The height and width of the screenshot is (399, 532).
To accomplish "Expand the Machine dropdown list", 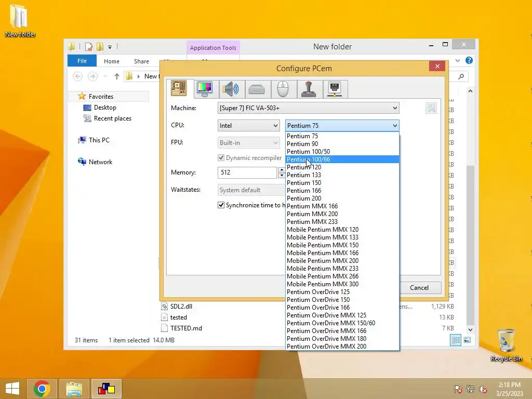I will pos(308,108).
